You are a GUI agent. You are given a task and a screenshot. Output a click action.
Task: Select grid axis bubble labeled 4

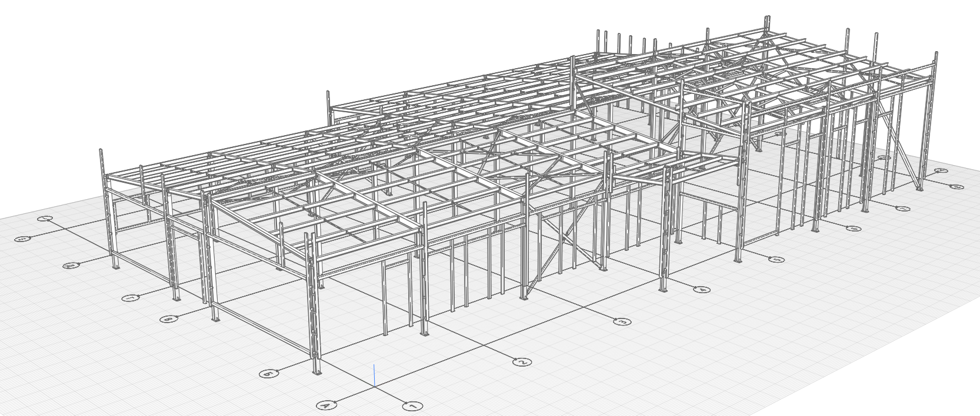(701, 289)
